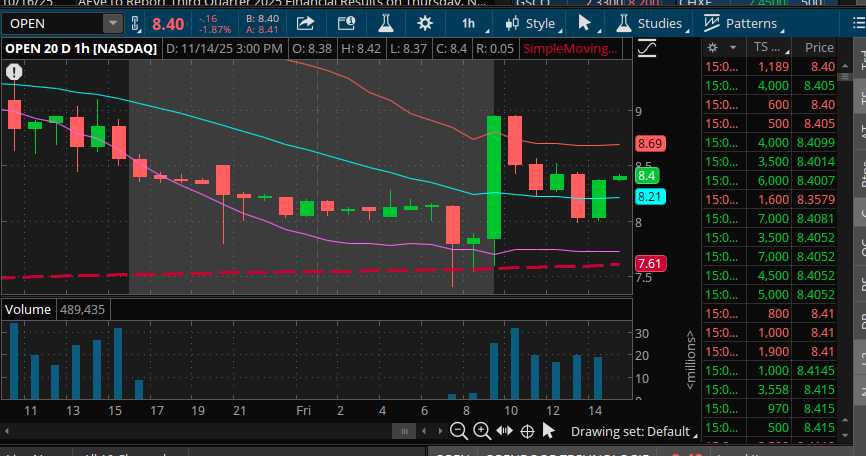The image size is (866, 456).
Task: Click the 7.61 red price bubble
Action: coord(650,263)
